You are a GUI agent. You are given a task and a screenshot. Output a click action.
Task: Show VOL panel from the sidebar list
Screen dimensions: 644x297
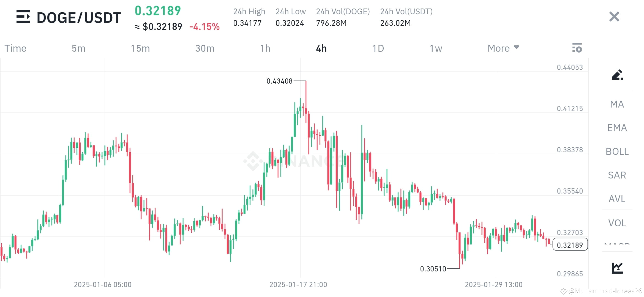[617, 223]
